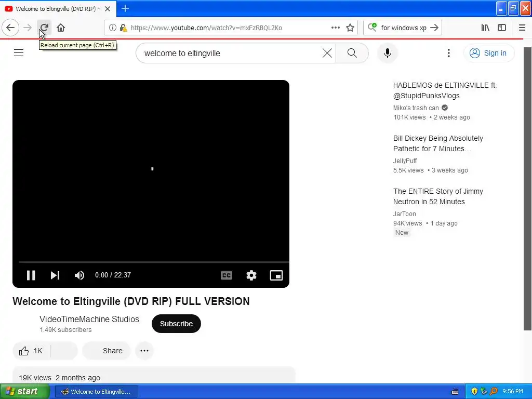Click the Share button
Viewport: 532px width, 399px height.
click(x=106, y=351)
